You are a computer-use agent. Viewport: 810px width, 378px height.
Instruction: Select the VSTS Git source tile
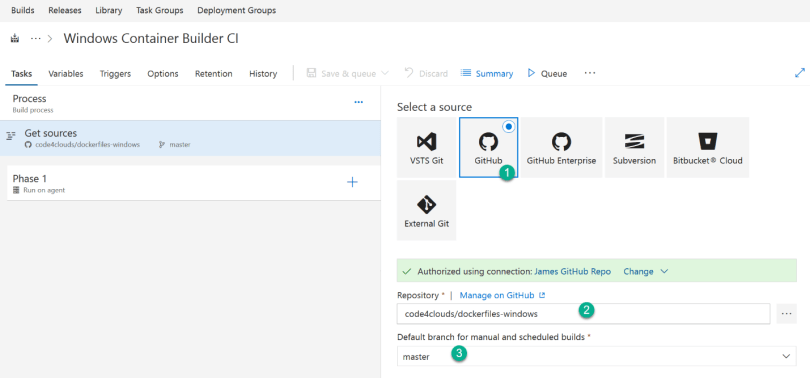click(x=427, y=148)
